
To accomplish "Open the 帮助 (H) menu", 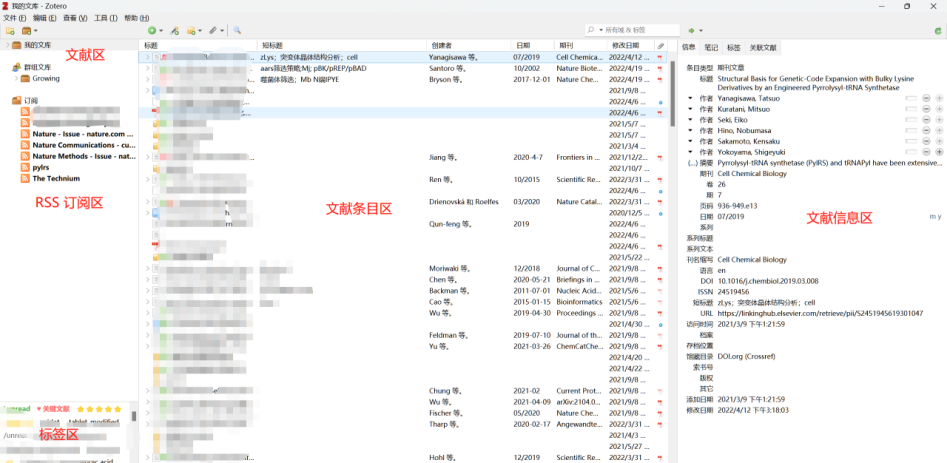I will (136, 18).
